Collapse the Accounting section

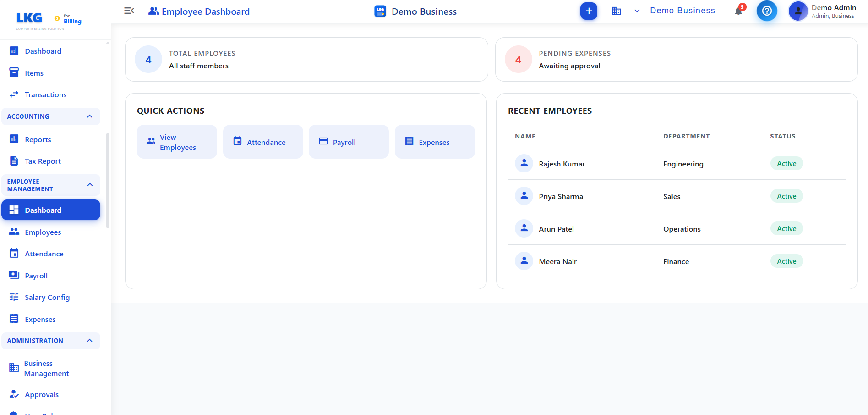tap(51, 116)
